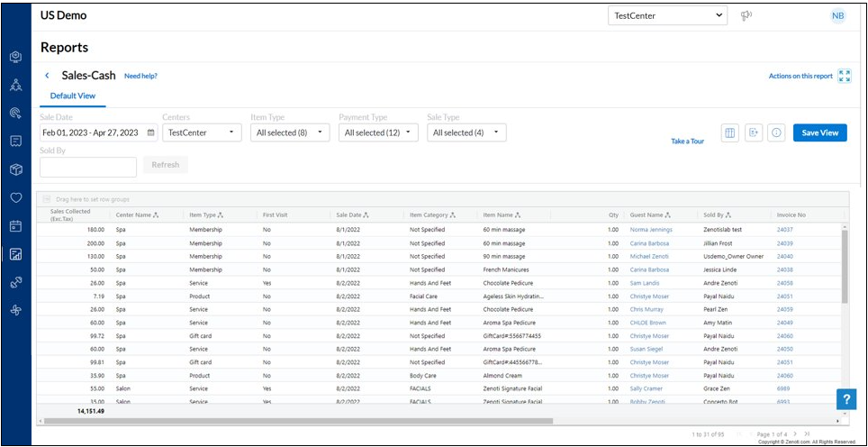The height and width of the screenshot is (447, 868).
Task: Open the receipt invoice icon in sidebar
Action: point(16,141)
